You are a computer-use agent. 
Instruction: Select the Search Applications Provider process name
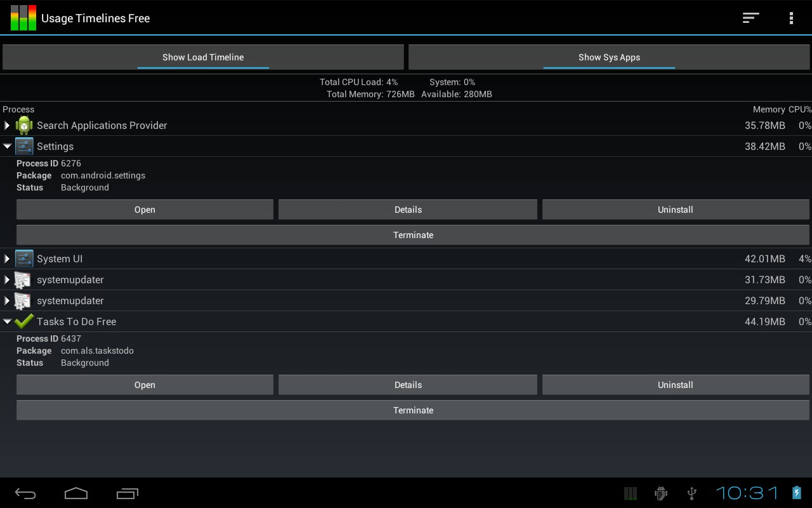pyautogui.click(x=102, y=125)
